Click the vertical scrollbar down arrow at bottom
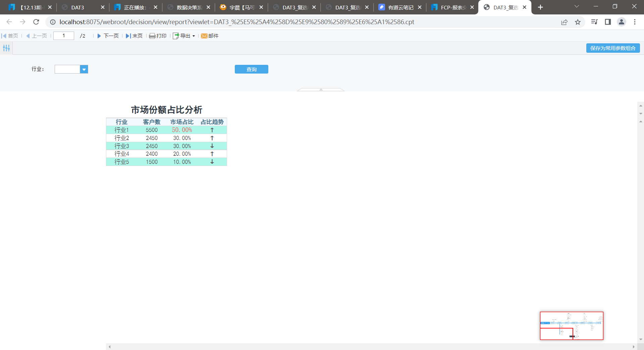This screenshot has width=644, height=350. coord(641,339)
